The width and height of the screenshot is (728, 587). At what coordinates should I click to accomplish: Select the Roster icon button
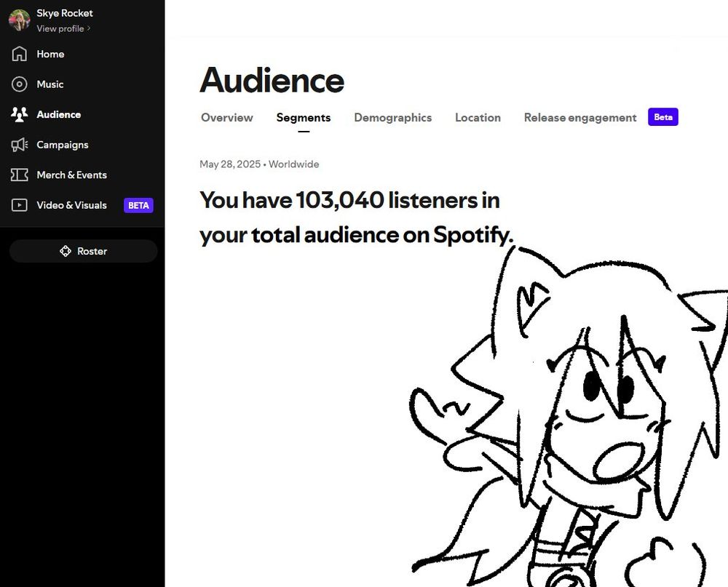pyautogui.click(x=66, y=251)
